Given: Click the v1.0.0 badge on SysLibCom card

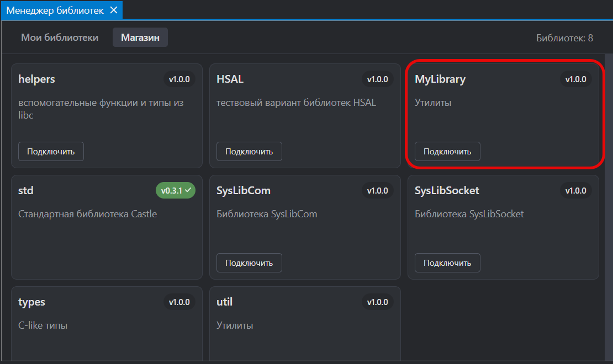Looking at the screenshot, I should tap(377, 191).
